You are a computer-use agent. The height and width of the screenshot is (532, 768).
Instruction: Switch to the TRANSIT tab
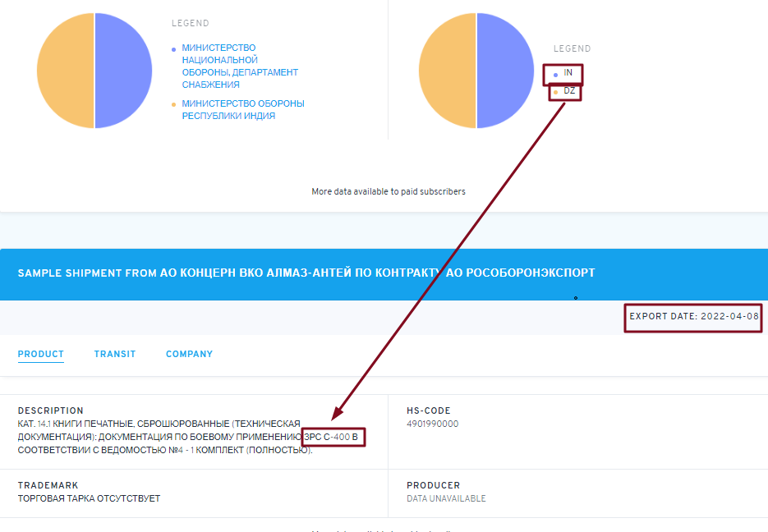115,354
